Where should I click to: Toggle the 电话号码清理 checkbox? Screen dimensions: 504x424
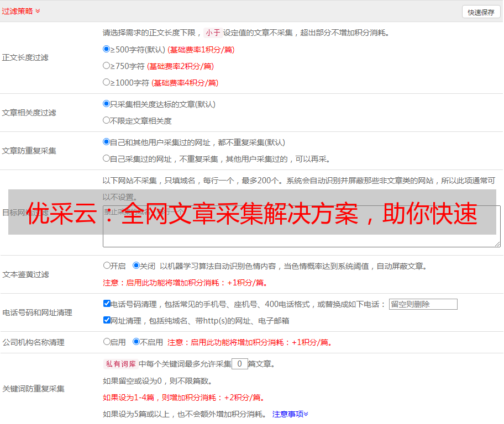point(107,304)
